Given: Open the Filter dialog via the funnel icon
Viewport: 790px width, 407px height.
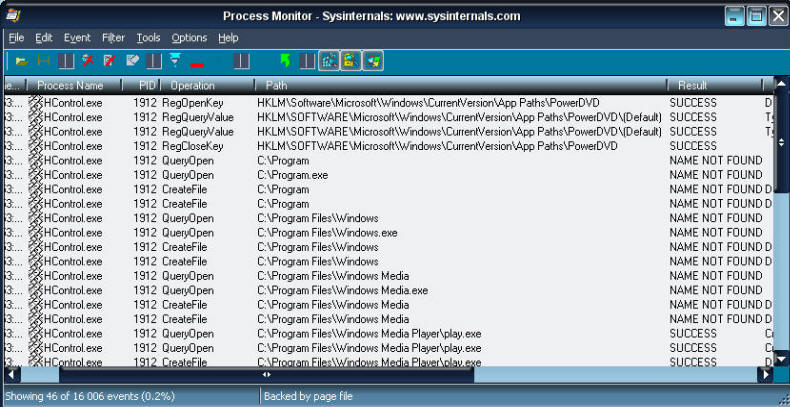Looking at the screenshot, I should [175, 62].
